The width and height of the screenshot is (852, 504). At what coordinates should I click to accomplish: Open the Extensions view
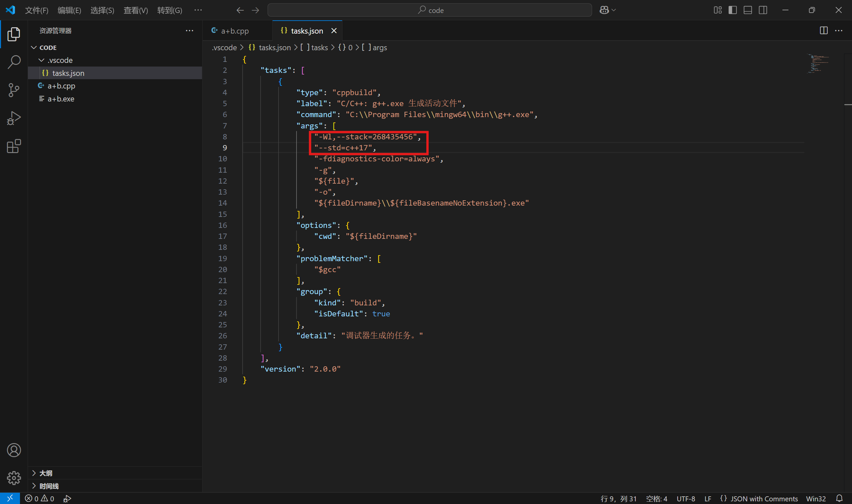coord(14,146)
